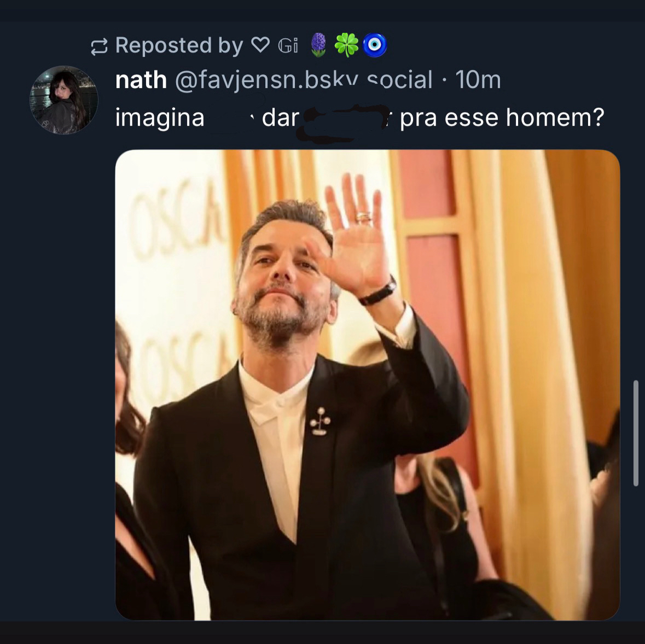The width and height of the screenshot is (645, 644).
Task: Open the @favjensn.bsky.social handle
Action: coord(304,80)
